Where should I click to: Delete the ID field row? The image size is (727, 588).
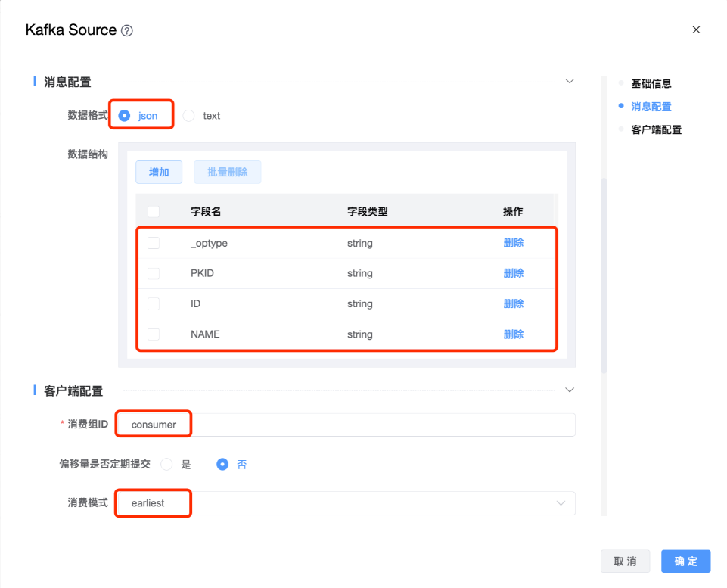click(x=513, y=303)
